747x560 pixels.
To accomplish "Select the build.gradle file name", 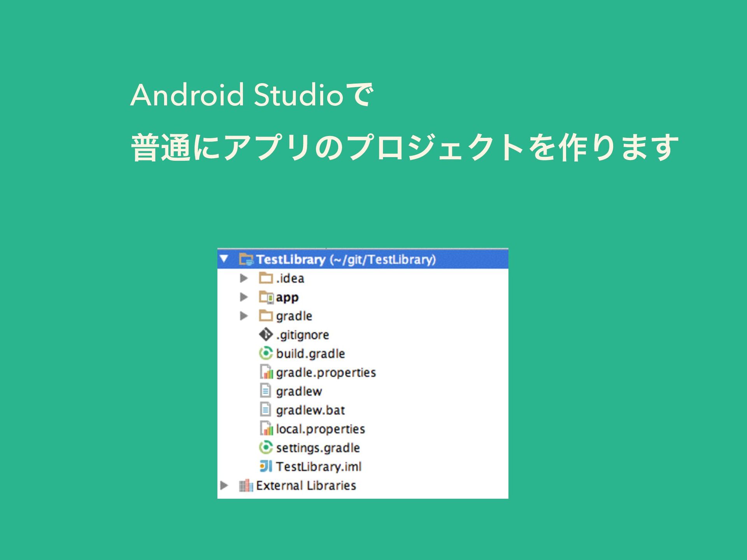I will 310,353.
